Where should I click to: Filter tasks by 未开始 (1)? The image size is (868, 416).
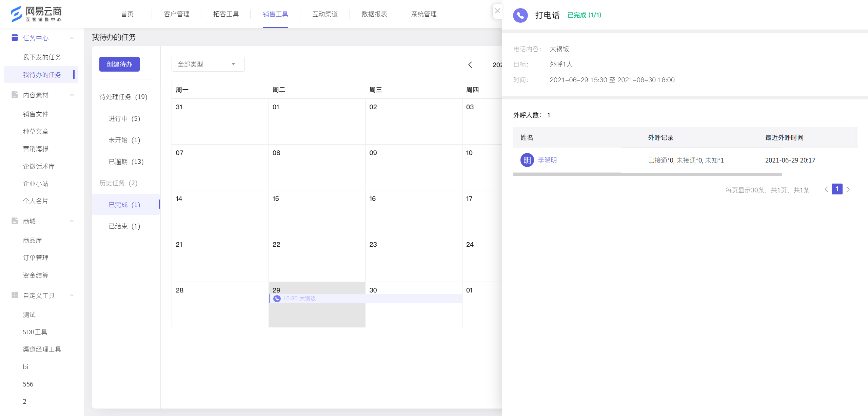(x=124, y=140)
